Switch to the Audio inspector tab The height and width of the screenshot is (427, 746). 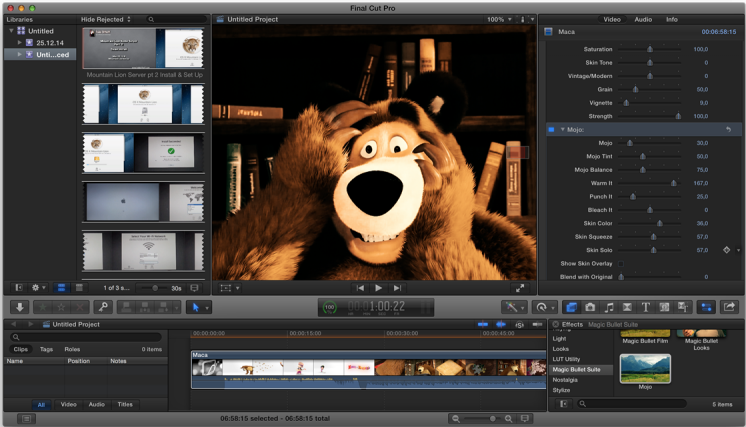(x=643, y=19)
